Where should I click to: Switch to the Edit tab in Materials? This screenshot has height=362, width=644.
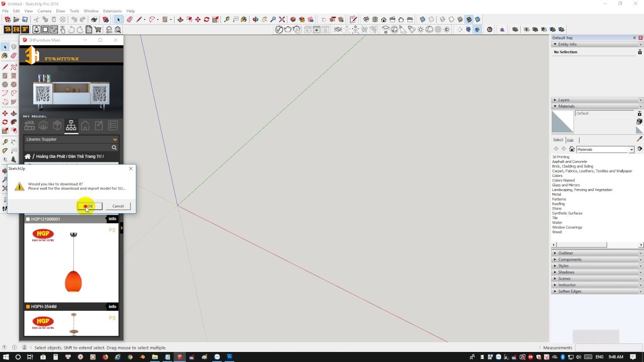pos(570,140)
